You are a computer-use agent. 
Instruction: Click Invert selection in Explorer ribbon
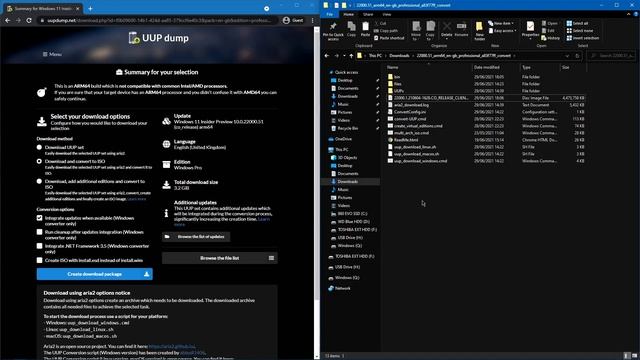(583, 38)
